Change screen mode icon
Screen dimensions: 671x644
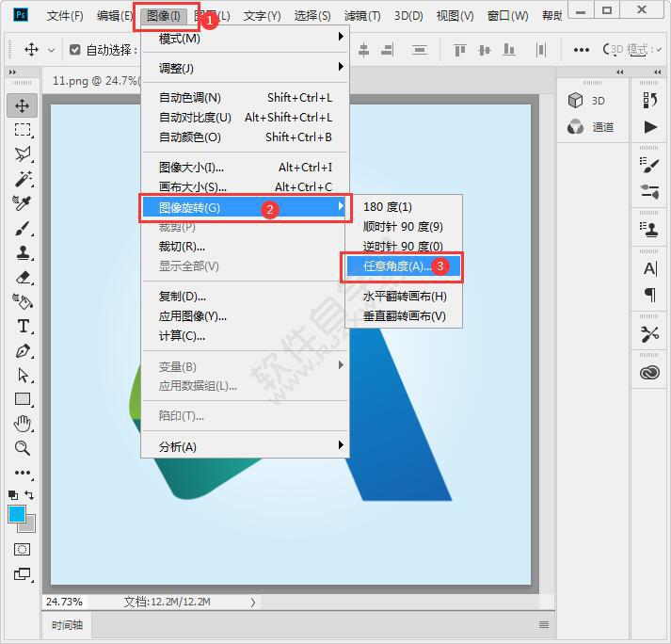(x=23, y=573)
